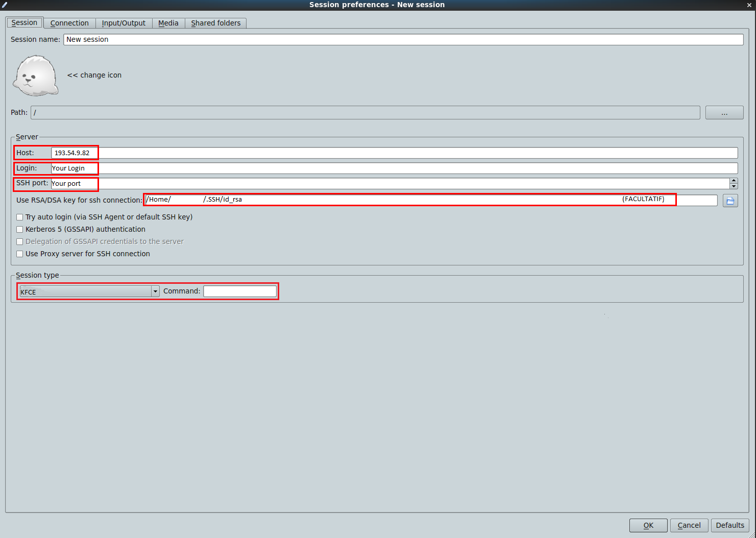The image size is (756, 538).
Task: Click the RSA/DSA key path field
Action: coord(430,200)
